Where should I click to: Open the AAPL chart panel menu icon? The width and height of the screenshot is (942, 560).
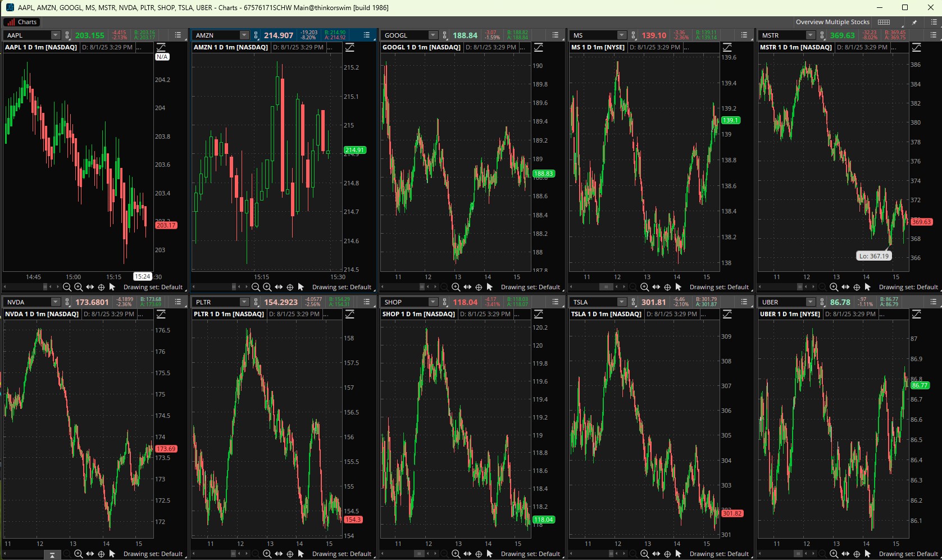[x=178, y=35]
